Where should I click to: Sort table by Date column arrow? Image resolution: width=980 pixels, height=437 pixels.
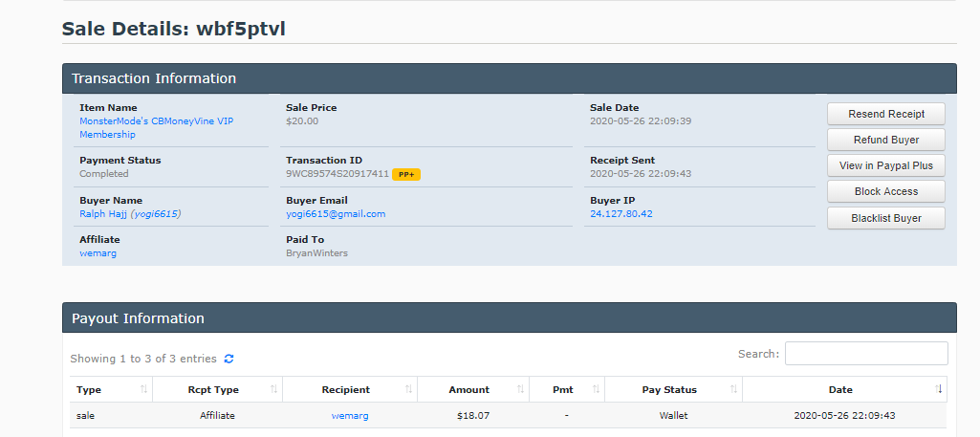(939, 389)
